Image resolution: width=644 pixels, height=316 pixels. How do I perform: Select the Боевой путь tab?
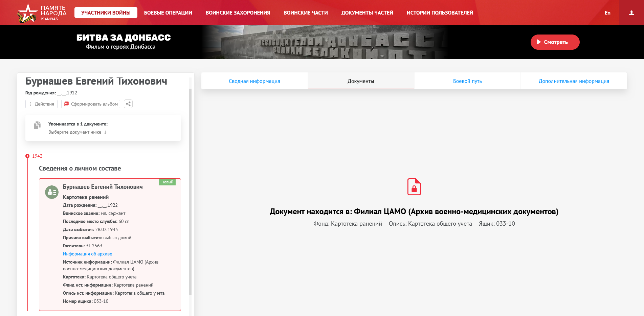click(467, 81)
